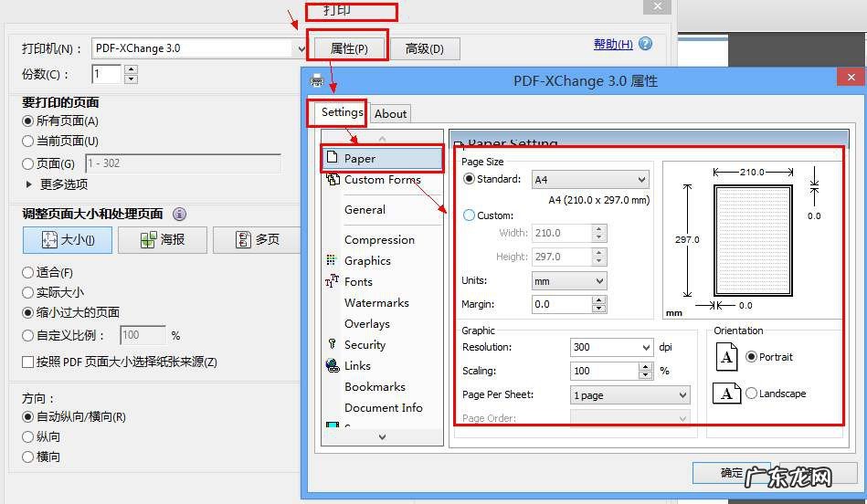Screen dimensions: 867x504
Task: Select 横向 orientation radio
Action: (x=27, y=457)
